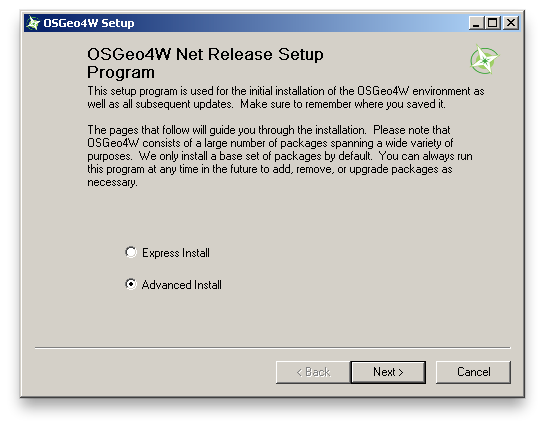Click the word "Program" in the heading
This screenshot has height=428, width=545.
pyautogui.click(x=121, y=72)
